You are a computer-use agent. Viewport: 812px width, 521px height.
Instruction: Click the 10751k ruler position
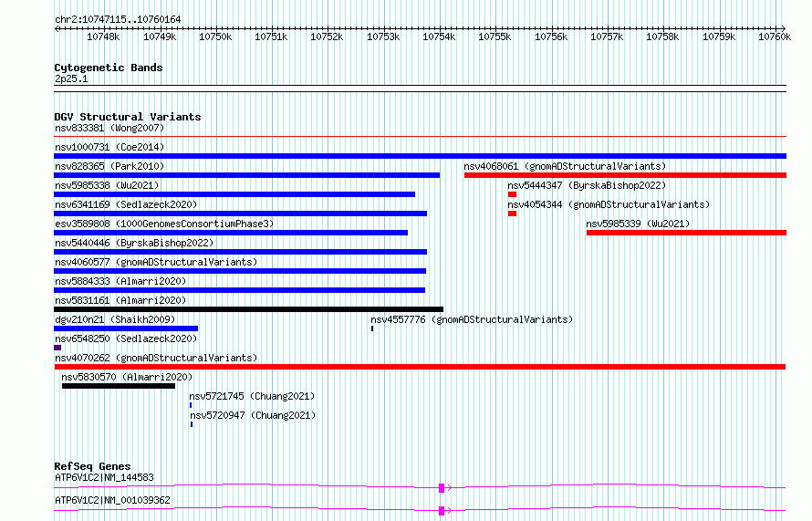coord(271,36)
